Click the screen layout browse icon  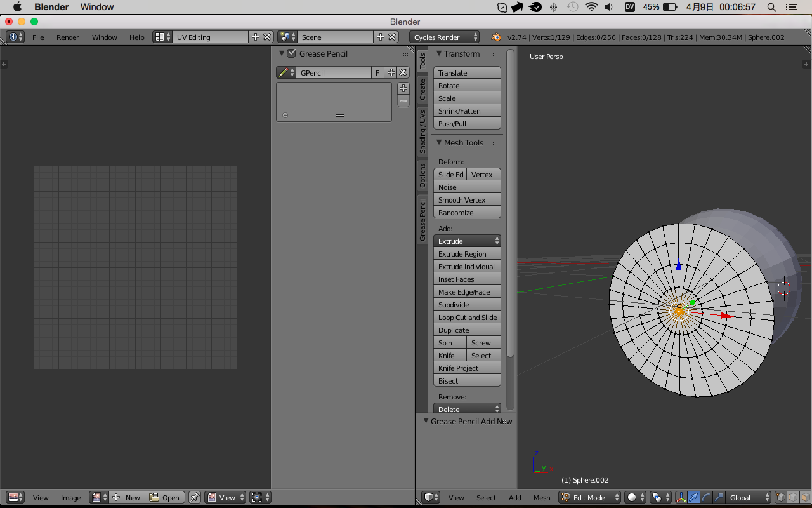162,37
